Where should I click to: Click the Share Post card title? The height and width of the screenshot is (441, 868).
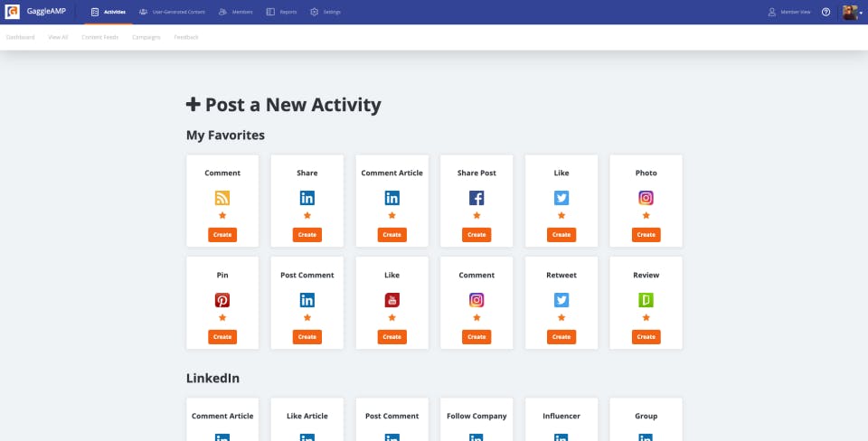click(x=476, y=173)
